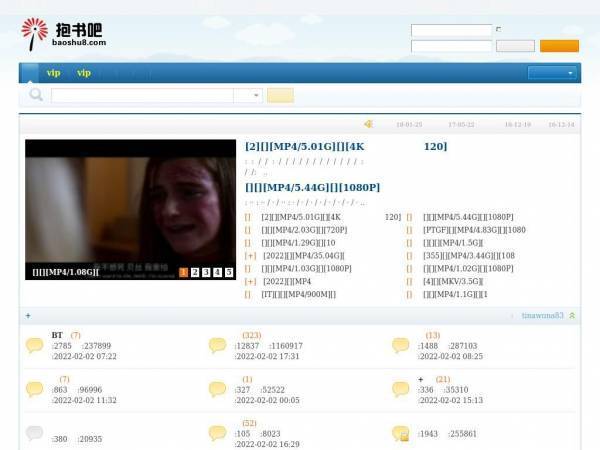Click the last-post time 2022-02-02 16:29

[267, 444]
